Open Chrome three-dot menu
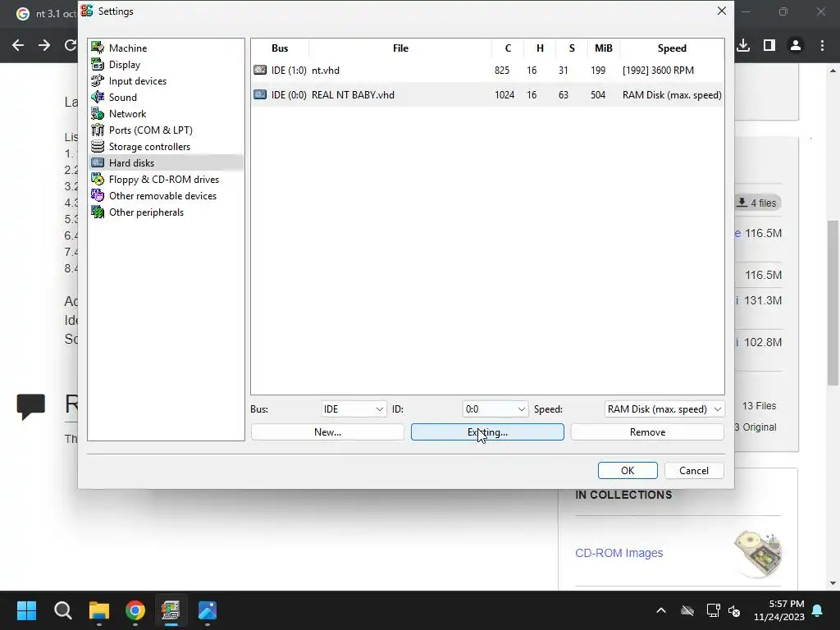840x630 pixels. click(822, 46)
